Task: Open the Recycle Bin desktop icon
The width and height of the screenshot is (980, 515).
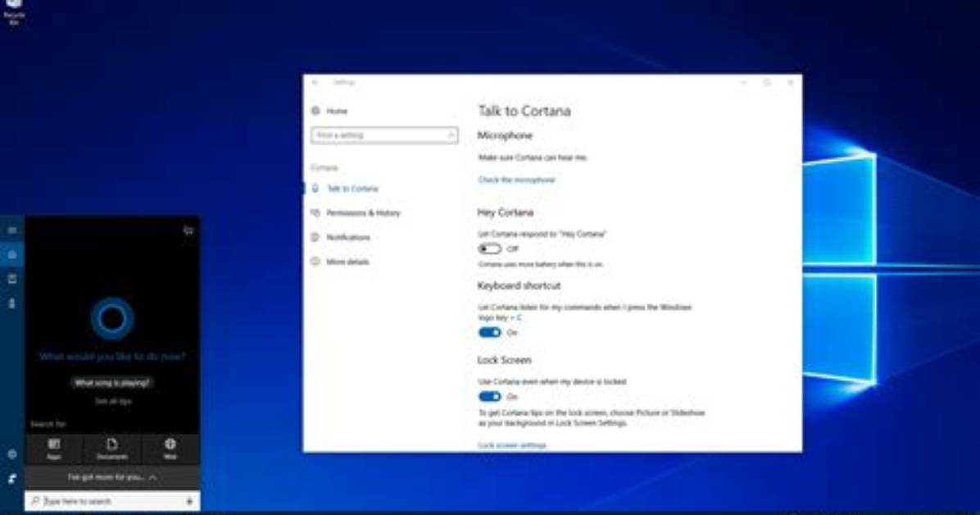Action: (14, 12)
